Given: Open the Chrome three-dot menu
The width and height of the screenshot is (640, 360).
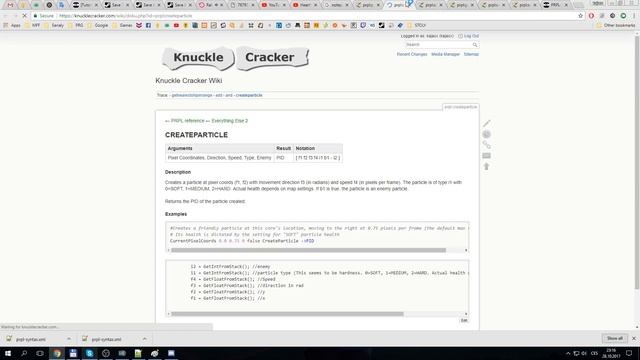Looking at the screenshot, I should click(634, 16).
